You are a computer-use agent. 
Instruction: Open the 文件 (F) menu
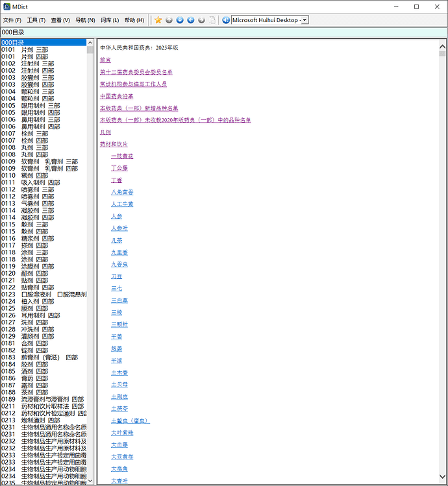click(12, 20)
